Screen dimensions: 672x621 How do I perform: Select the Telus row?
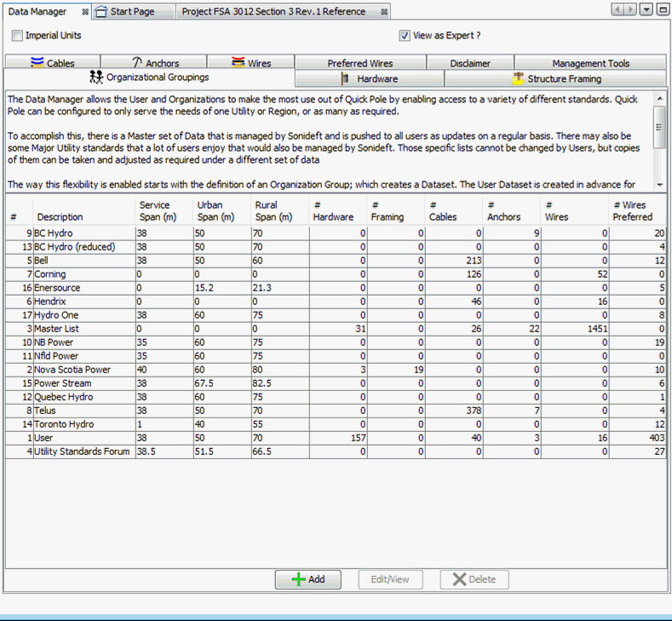click(x=336, y=411)
